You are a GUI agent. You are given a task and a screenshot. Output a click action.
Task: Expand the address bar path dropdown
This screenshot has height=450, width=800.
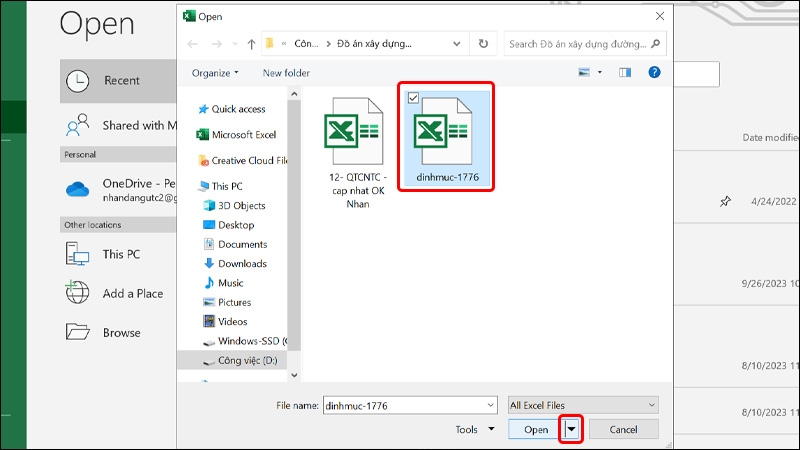457,44
